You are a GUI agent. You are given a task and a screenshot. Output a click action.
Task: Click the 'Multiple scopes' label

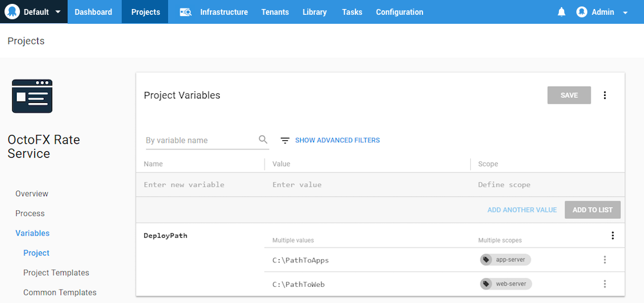[500, 240]
